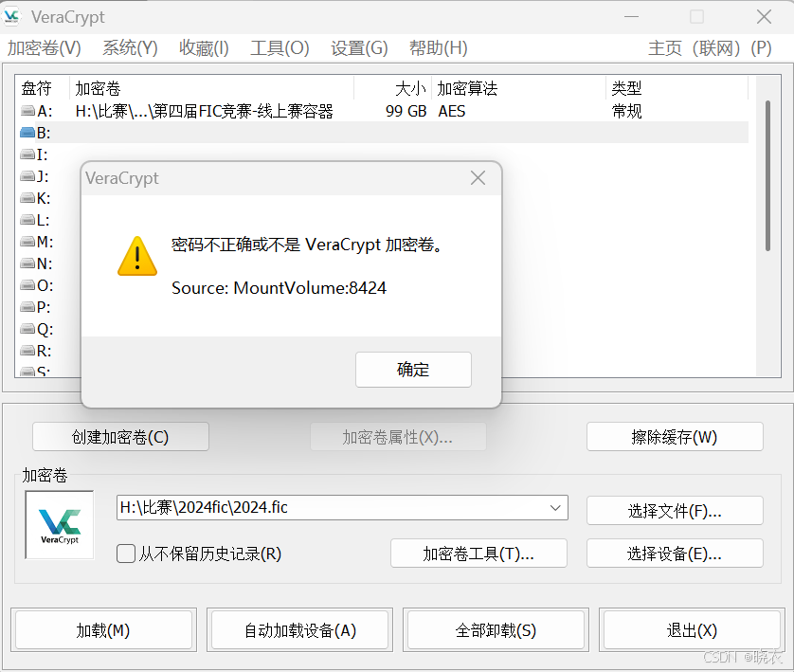Click the VeraCrypt title bar logo icon
This screenshot has height=672, width=794.
pyautogui.click(x=11, y=16)
